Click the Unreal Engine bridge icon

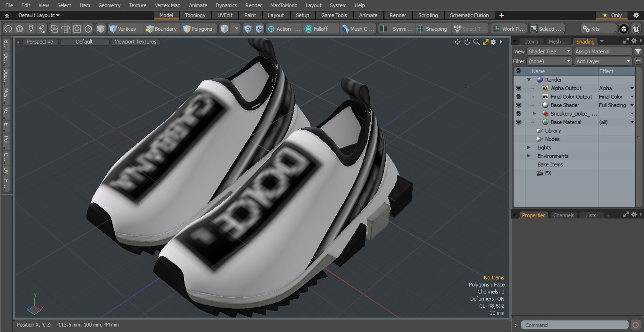coord(636,29)
